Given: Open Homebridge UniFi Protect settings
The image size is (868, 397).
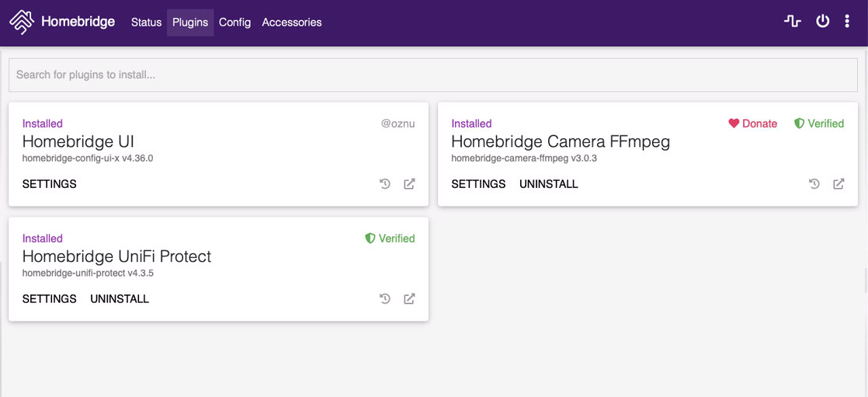Looking at the screenshot, I should pos(49,299).
